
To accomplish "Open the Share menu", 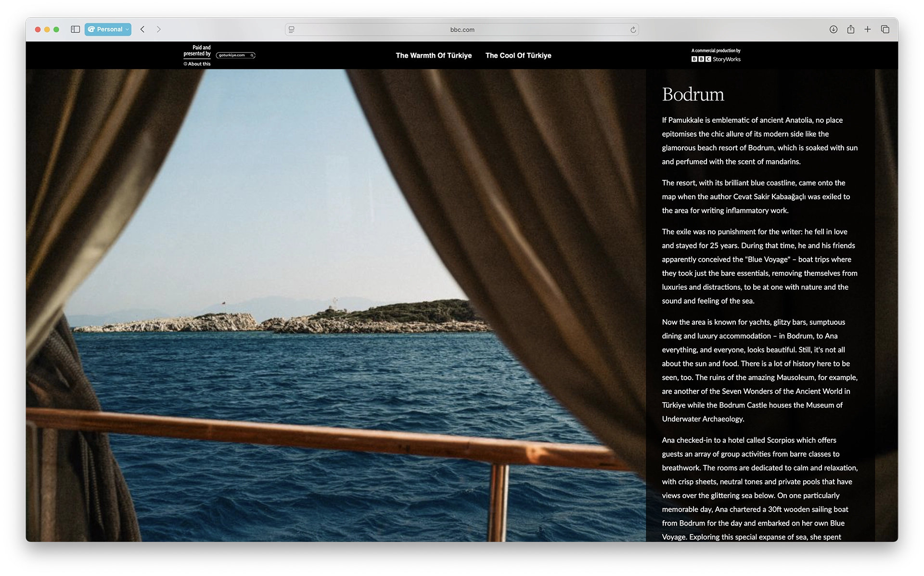I will coord(851,29).
